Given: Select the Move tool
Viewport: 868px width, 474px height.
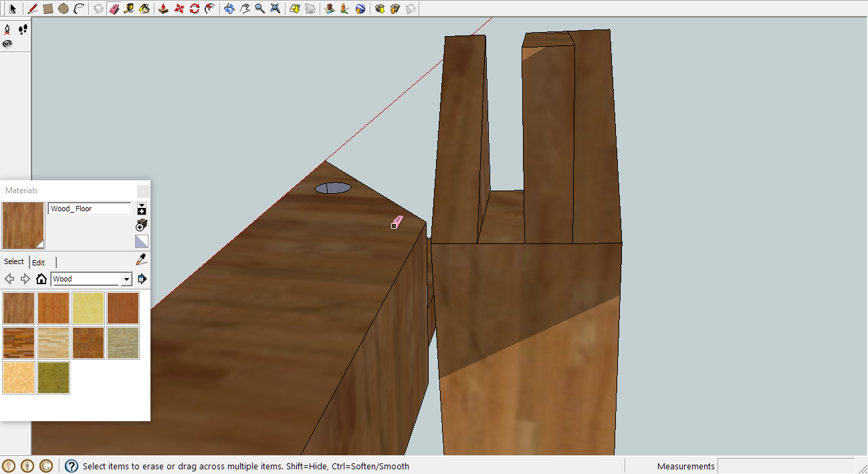Looking at the screenshot, I should click(179, 9).
